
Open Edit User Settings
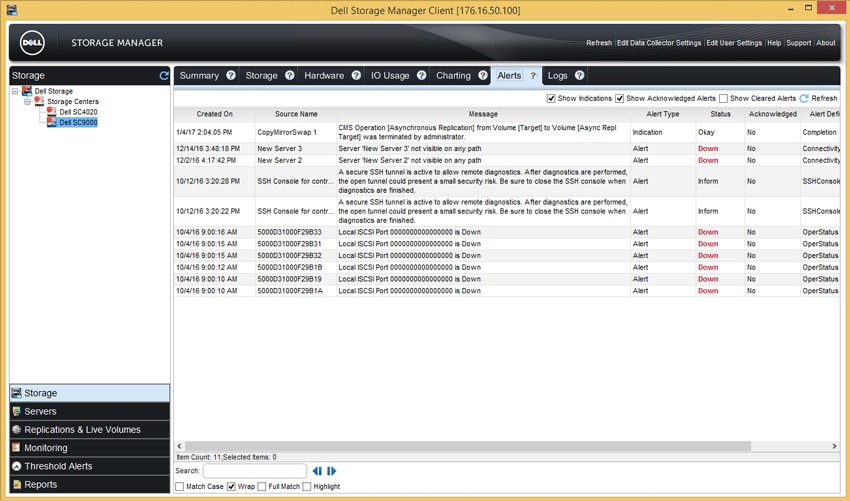(734, 43)
